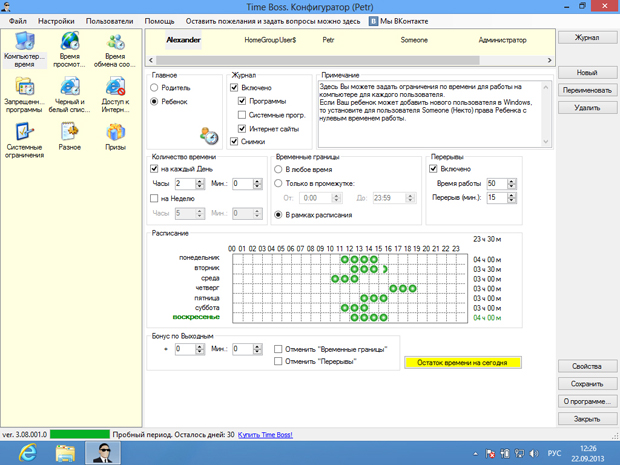Select the Время обмена сообщениями icon
620x465 pixels.
point(116,42)
